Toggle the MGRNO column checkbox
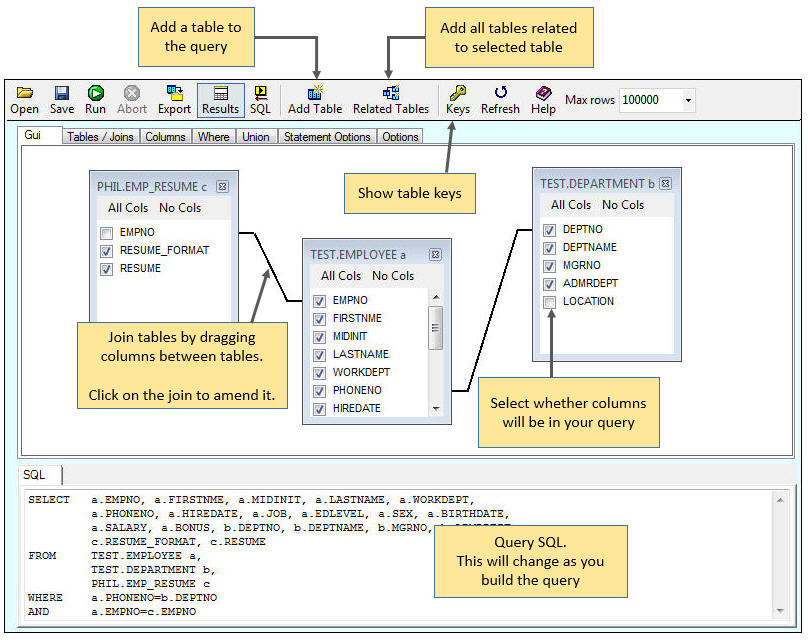Image resolution: width=808 pixels, height=640 pixels. [x=549, y=266]
